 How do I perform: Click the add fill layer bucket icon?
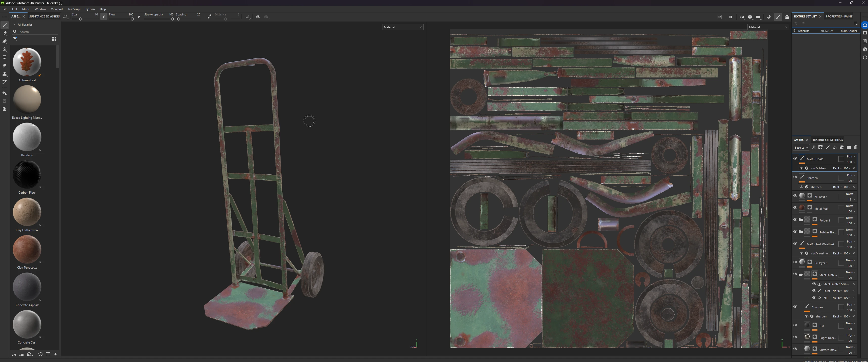click(x=835, y=147)
